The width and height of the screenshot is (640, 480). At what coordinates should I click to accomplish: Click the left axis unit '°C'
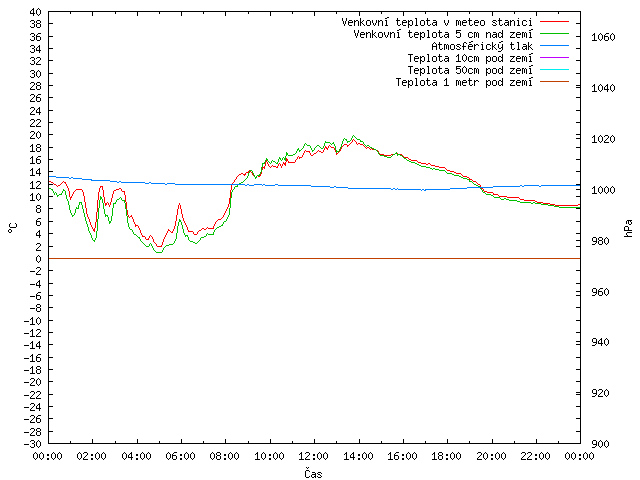[x=13, y=228]
